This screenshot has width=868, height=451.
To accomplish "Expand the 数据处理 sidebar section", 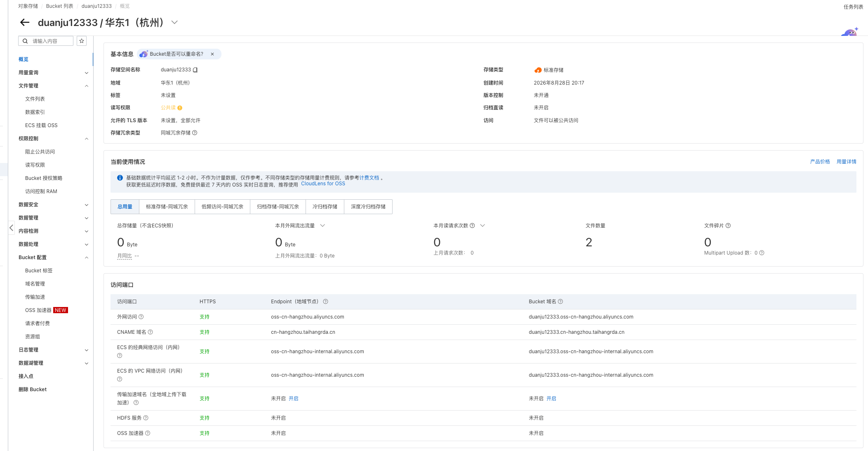I will coord(87,245).
